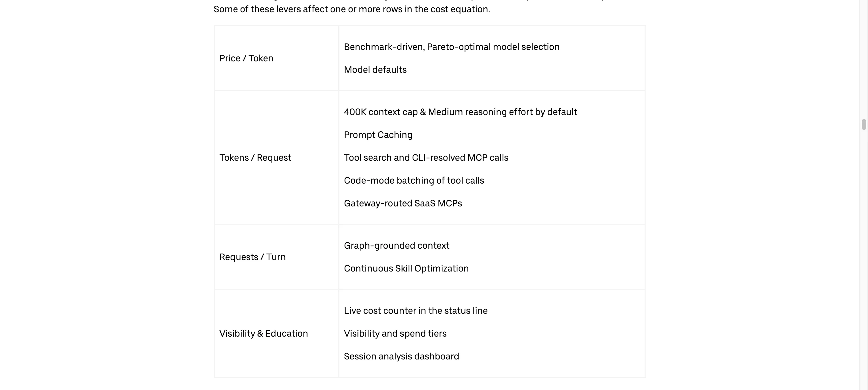Click the "Graph-grounded context" entry

(396, 246)
